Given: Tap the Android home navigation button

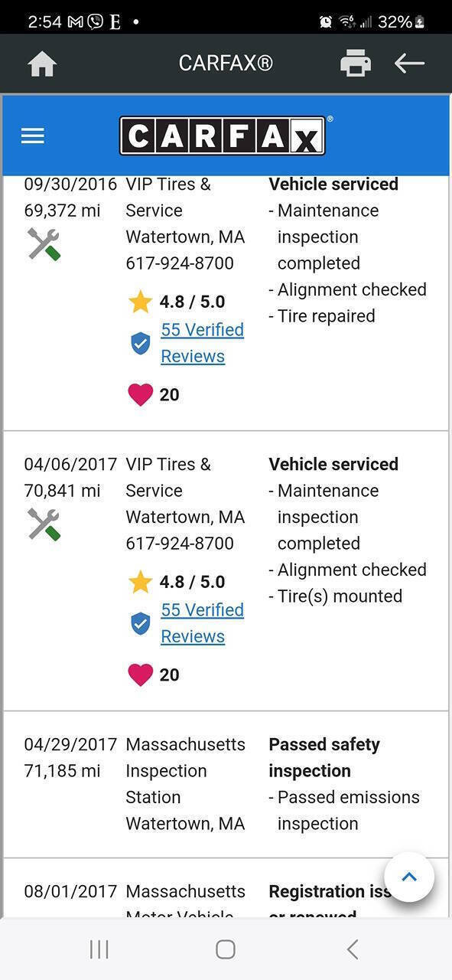Looking at the screenshot, I should tap(226, 949).
